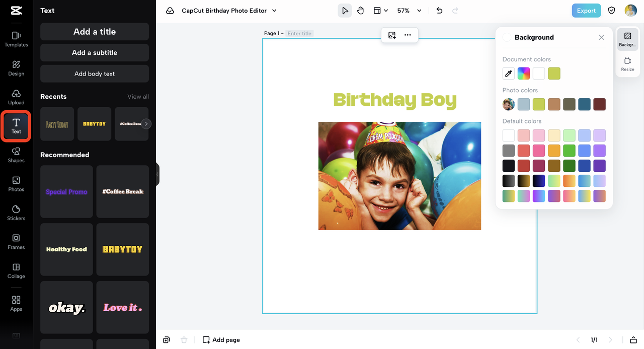644x349 pixels.
Task: Open the Background panel tab
Action: click(x=627, y=40)
